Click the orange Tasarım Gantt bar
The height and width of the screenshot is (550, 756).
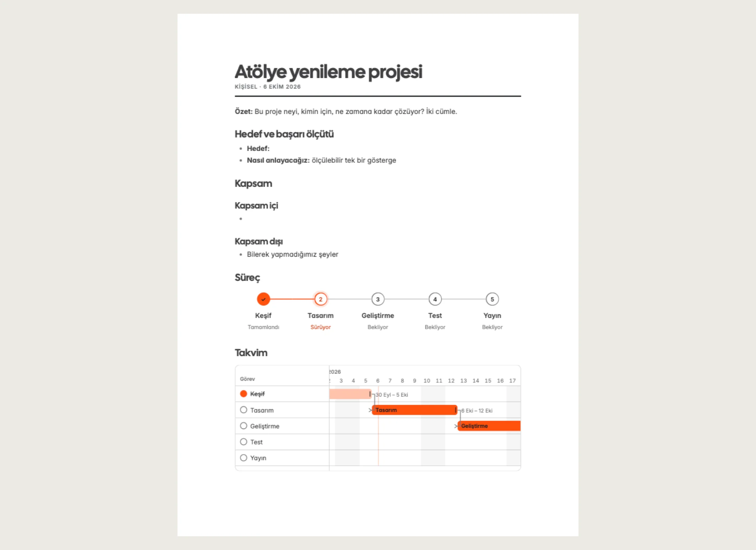tap(414, 410)
